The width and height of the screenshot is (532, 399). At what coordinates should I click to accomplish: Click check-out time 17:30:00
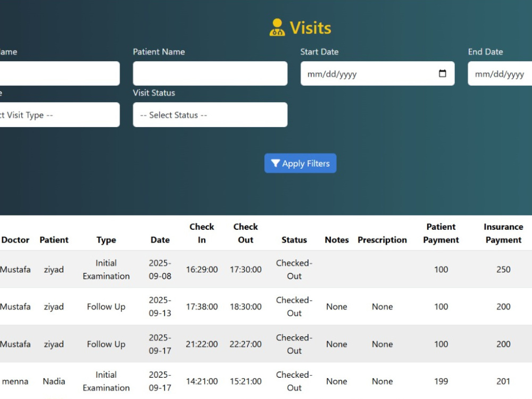coord(246,269)
